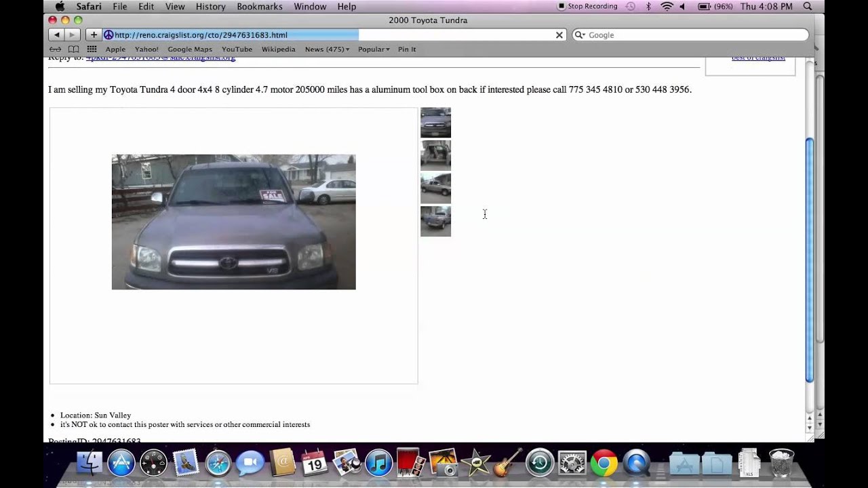Open Top Sites grid icon
This screenshot has height=488, width=868.
(92, 49)
